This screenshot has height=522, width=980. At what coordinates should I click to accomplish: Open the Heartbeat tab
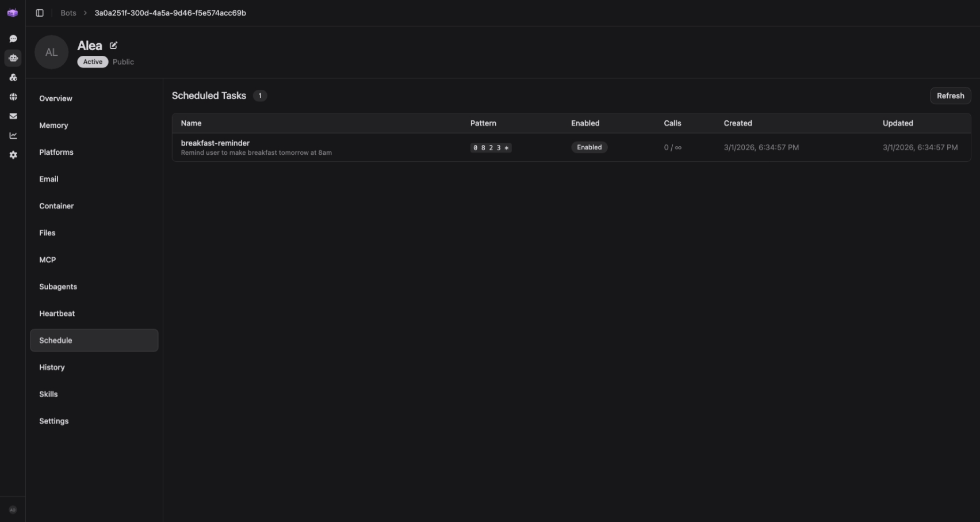point(57,314)
